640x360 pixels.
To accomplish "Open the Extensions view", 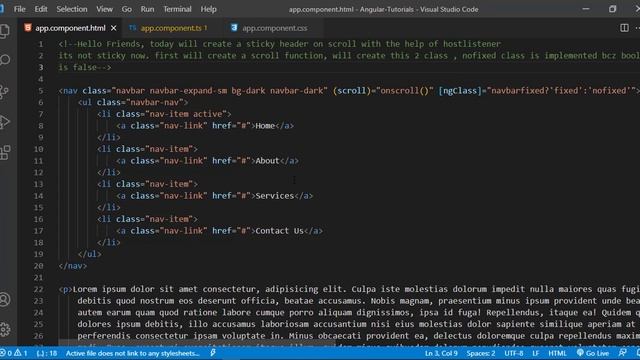I will click(x=5, y=153).
